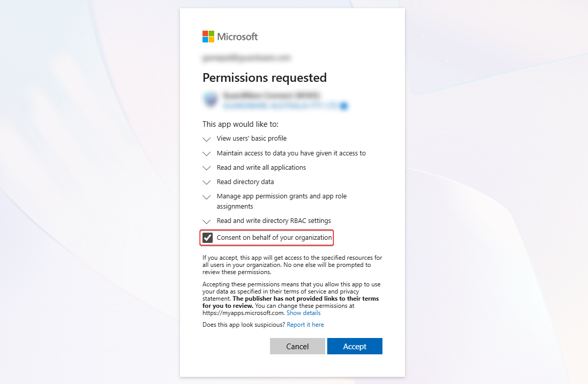Expand chevron beside Manage app permission grants
588x384 pixels.
[x=207, y=197]
